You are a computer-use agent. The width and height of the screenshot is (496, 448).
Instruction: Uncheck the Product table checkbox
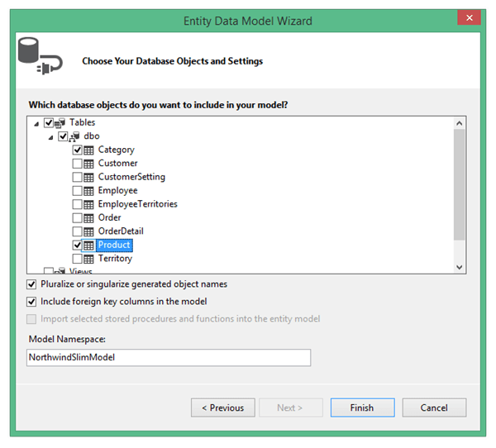click(78, 245)
